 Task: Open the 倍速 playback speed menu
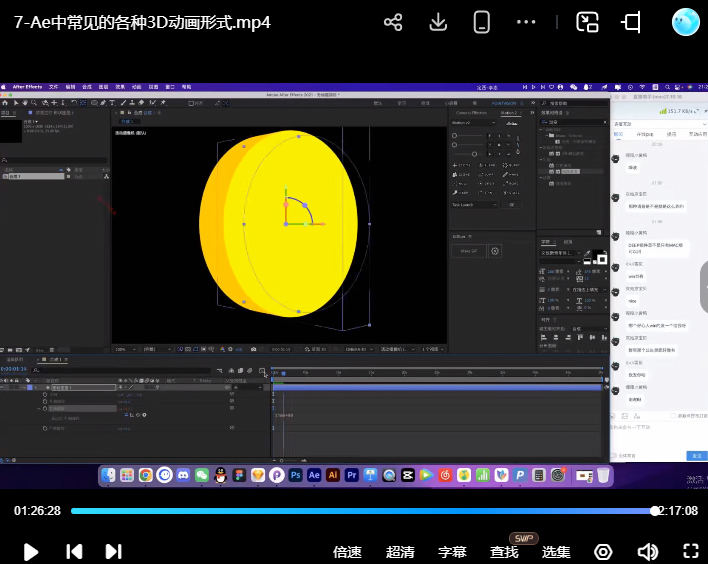point(347,552)
